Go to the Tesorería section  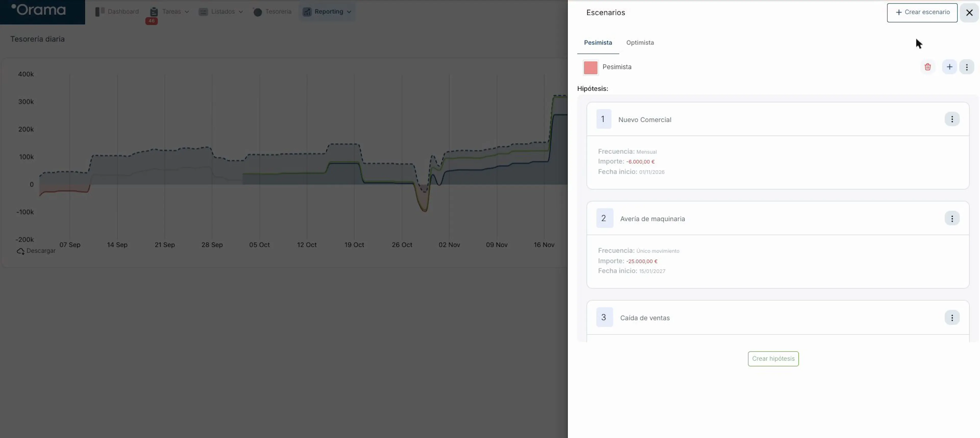coord(272,12)
